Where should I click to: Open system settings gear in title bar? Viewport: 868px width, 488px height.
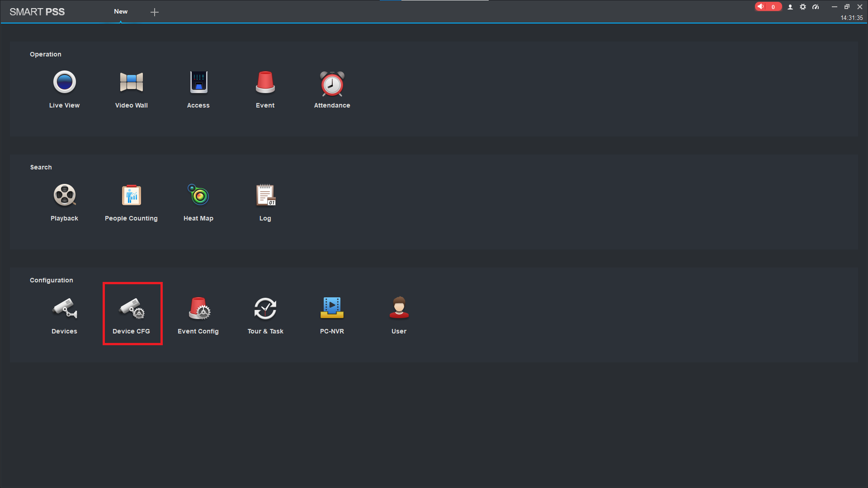coord(803,7)
